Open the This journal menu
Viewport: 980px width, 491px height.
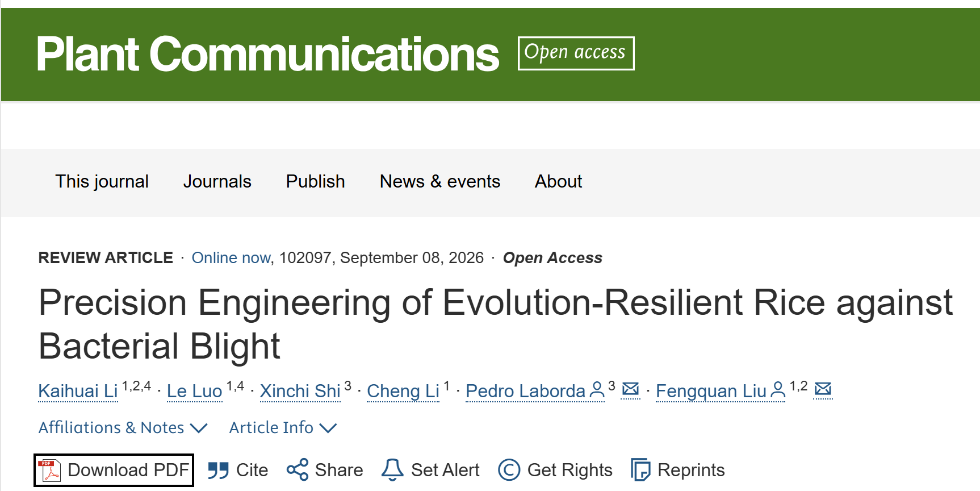point(102,181)
